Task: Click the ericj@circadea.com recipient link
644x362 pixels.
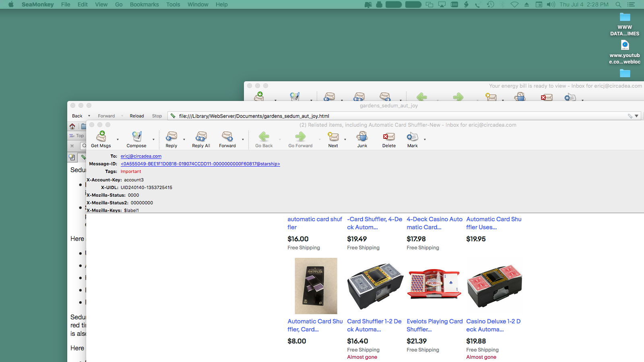Action: tap(141, 156)
